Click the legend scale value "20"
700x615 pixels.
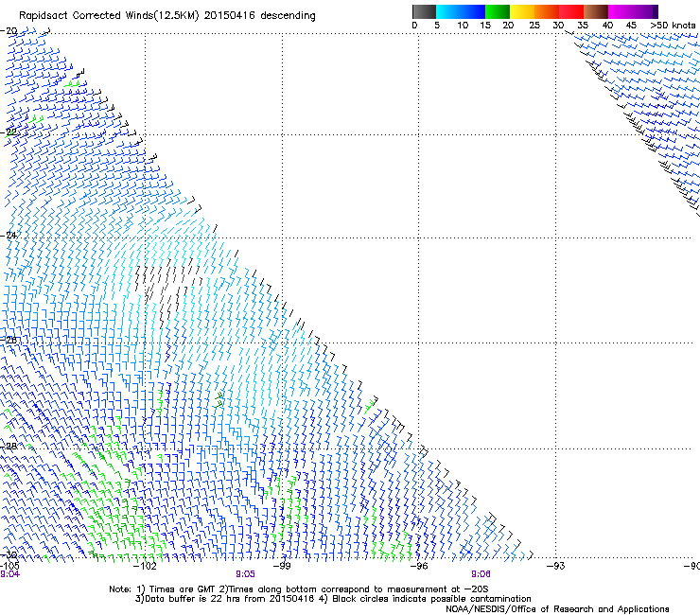(508, 26)
